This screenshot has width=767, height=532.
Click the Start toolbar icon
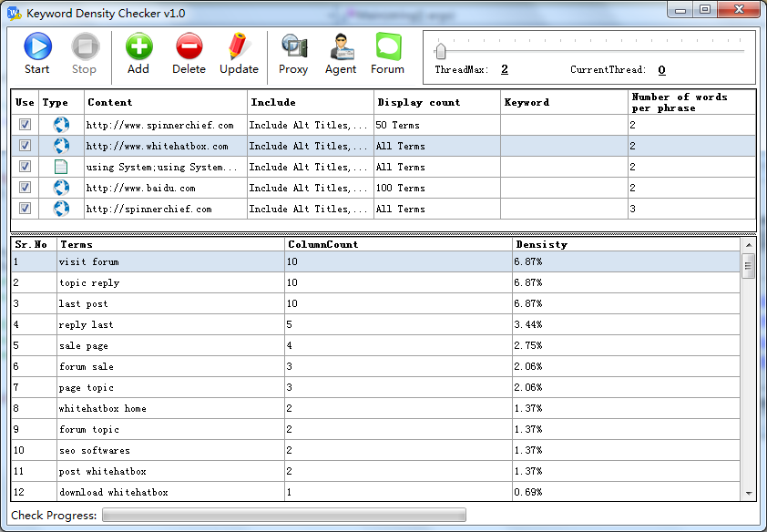tap(37, 47)
